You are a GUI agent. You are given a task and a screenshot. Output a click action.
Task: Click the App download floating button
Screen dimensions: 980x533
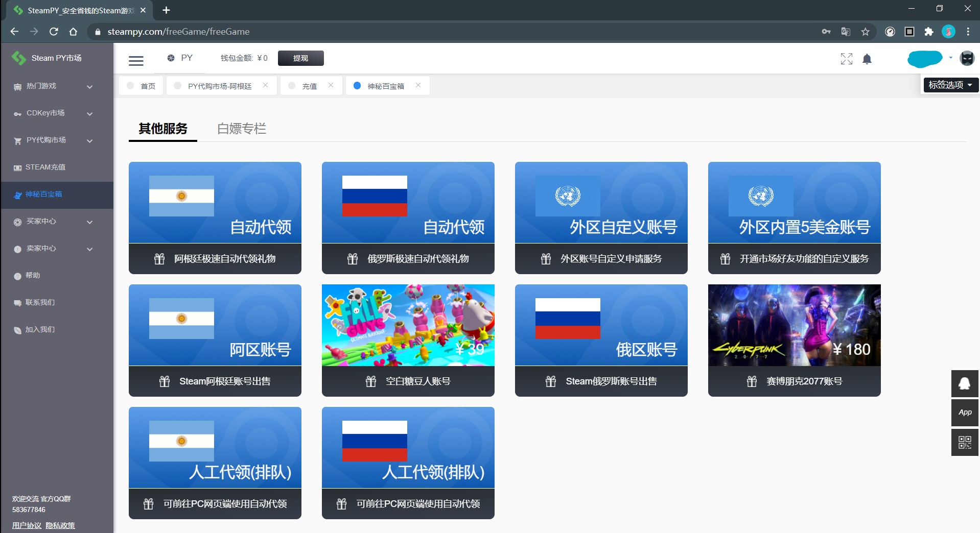pyautogui.click(x=965, y=413)
